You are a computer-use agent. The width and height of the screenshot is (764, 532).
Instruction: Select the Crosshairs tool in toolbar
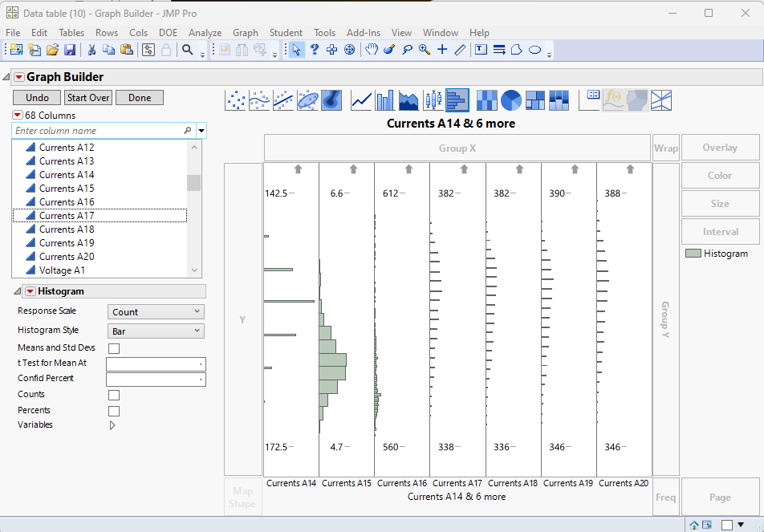tap(442, 50)
